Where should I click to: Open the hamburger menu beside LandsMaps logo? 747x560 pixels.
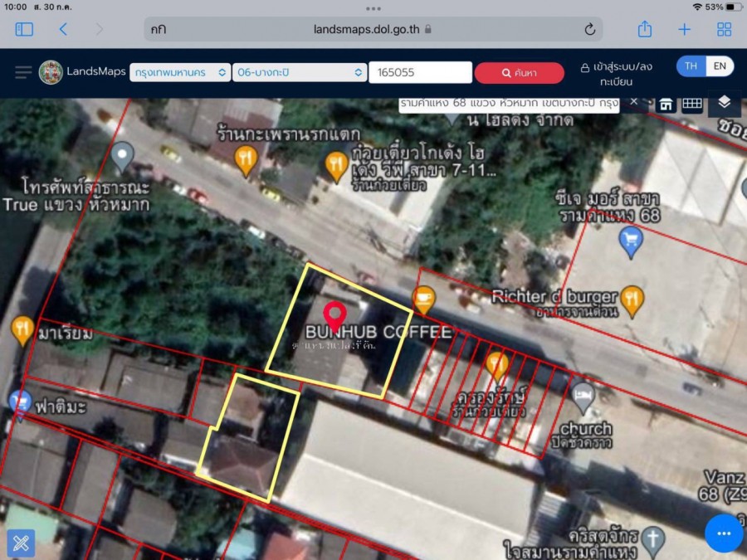click(x=22, y=71)
